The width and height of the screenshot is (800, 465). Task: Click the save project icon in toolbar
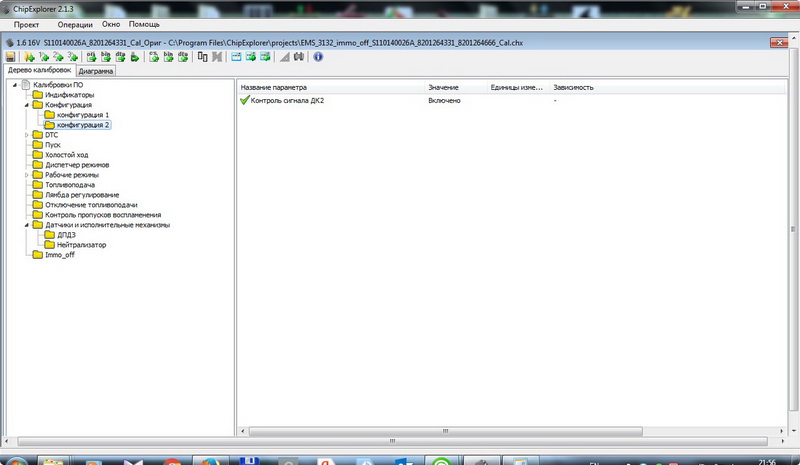(10, 57)
